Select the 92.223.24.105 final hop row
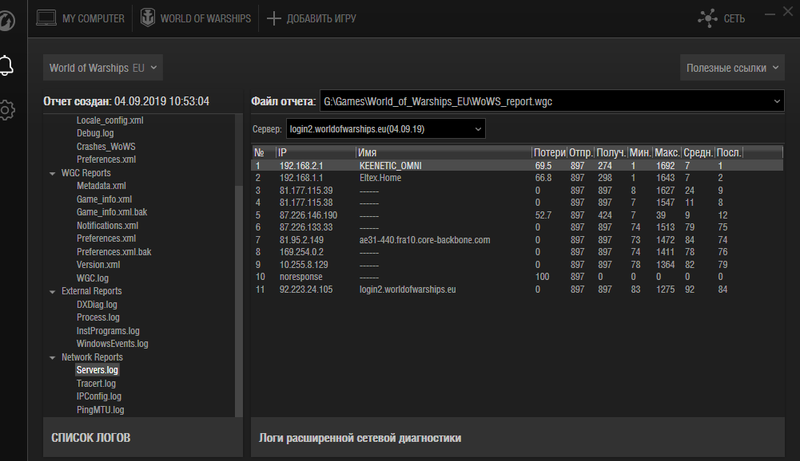Screen dimensions: 800x461 517,290
